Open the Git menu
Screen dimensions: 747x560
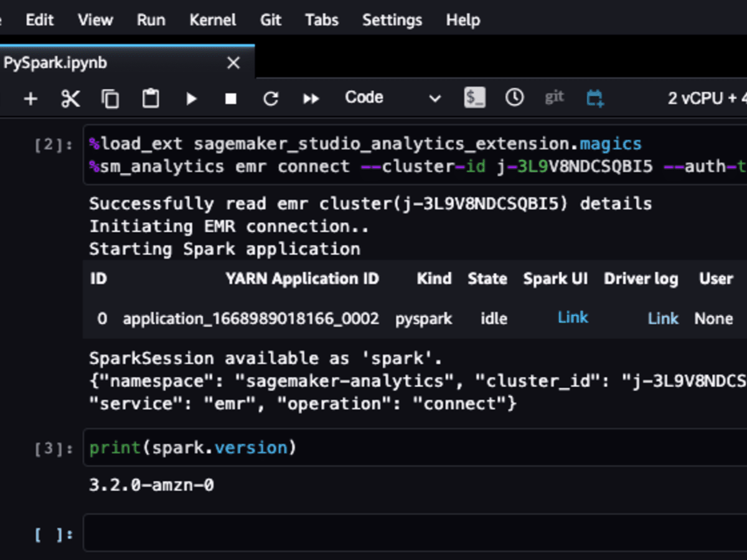pyautogui.click(x=270, y=19)
